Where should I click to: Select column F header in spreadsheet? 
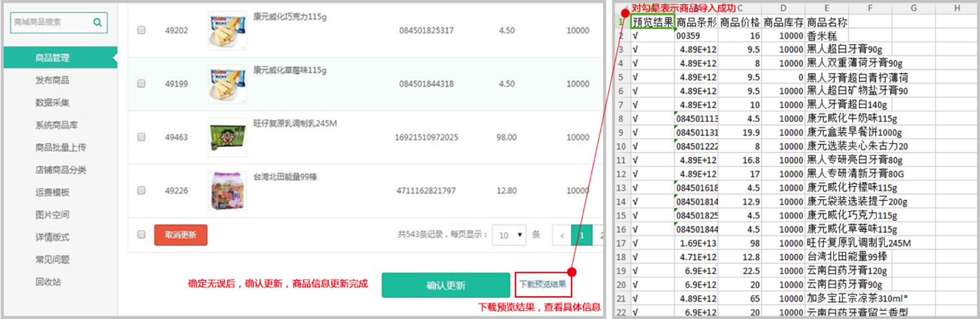[x=870, y=8]
